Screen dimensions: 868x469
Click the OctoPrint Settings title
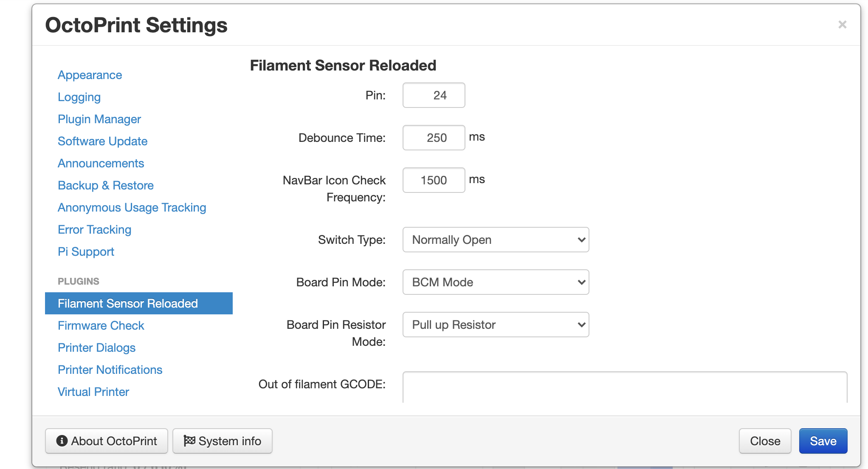click(136, 25)
